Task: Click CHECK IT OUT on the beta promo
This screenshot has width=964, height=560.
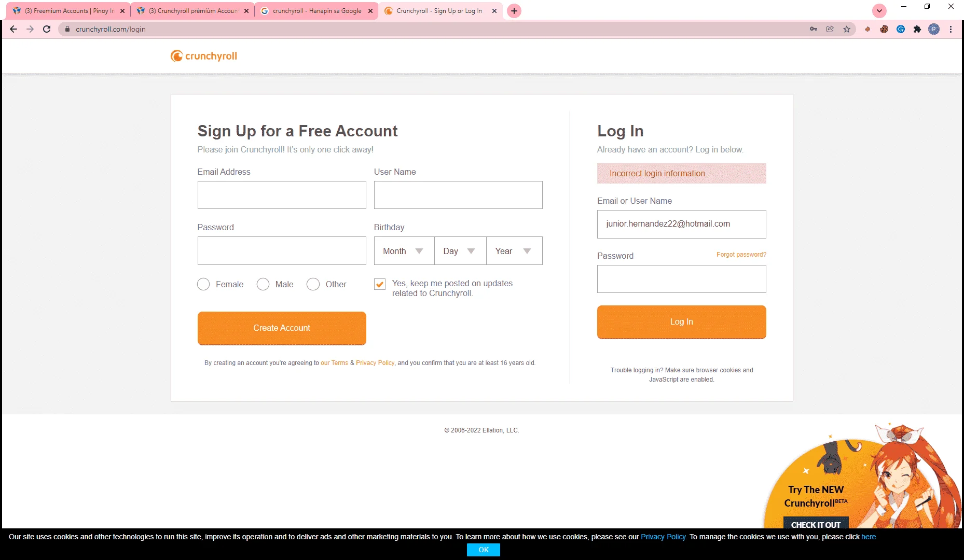Action: click(816, 524)
